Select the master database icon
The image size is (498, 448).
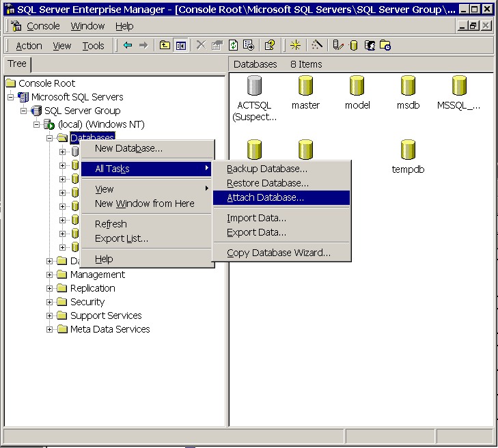tap(305, 85)
